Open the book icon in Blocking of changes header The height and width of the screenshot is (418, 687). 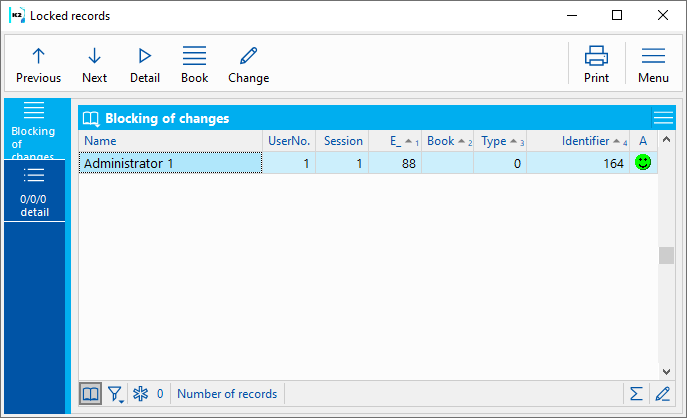coord(91,118)
